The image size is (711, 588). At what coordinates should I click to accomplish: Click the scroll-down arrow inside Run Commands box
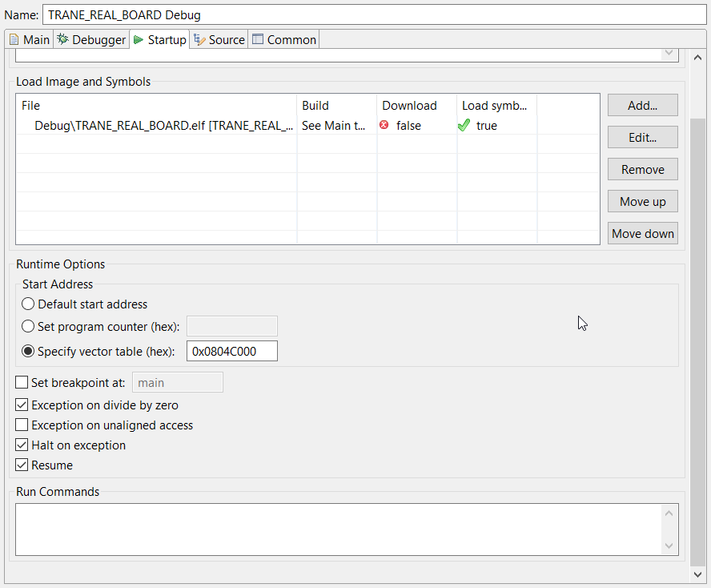click(669, 546)
